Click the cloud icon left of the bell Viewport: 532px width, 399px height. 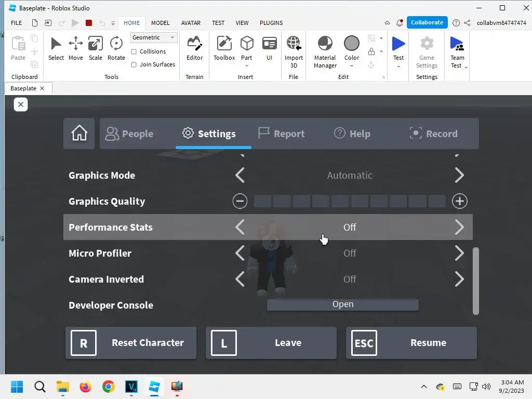387,23
